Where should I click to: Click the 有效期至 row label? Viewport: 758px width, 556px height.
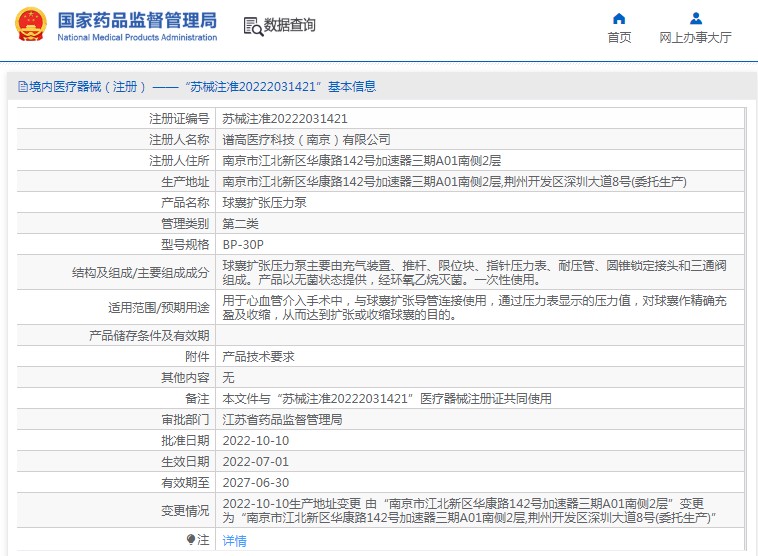tap(185, 483)
